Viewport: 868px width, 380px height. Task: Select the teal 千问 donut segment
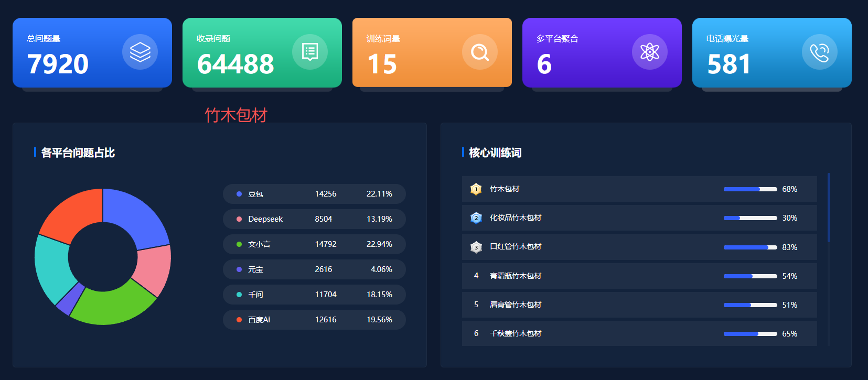(x=51, y=270)
